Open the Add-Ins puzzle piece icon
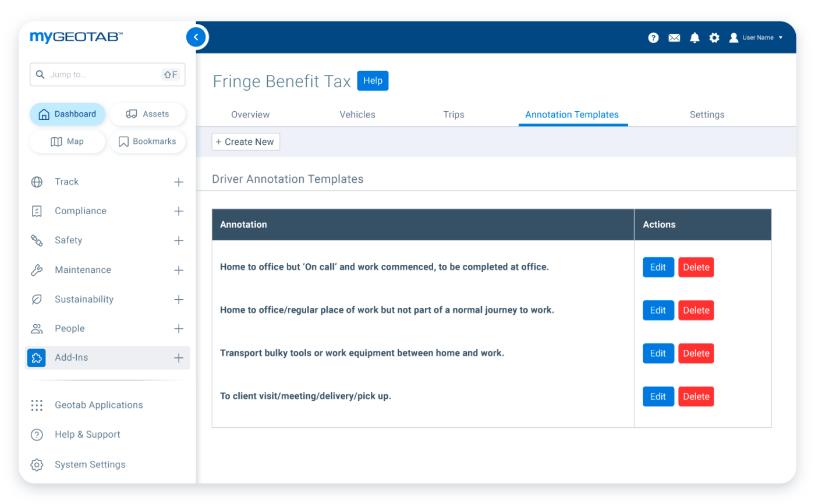The image size is (815, 504). point(36,357)
